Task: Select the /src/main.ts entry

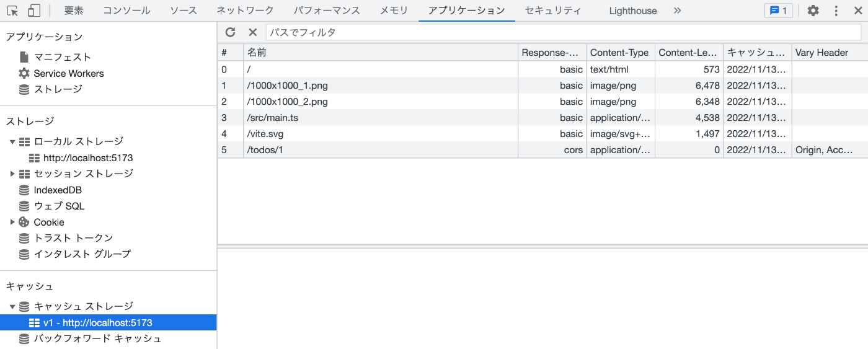Action: (543, 118)
